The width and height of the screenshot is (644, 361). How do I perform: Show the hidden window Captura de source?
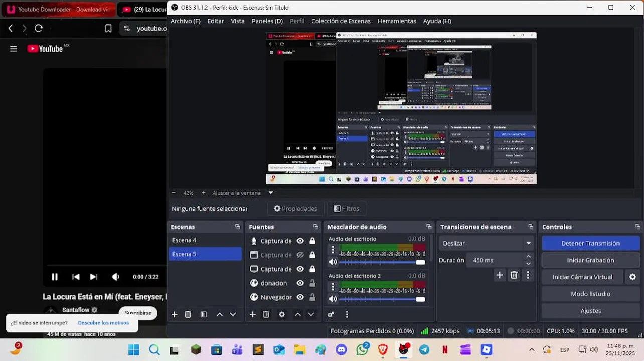tap(300, 255)
